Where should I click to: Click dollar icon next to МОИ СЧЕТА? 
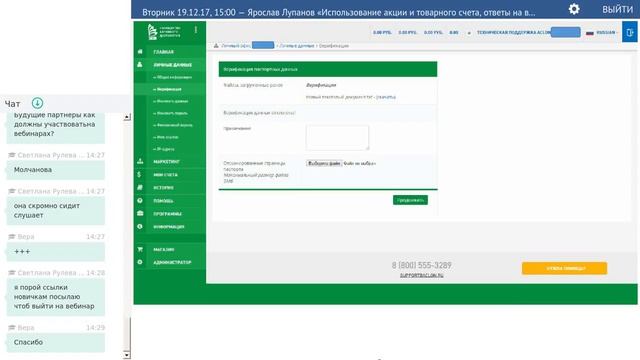139,174
